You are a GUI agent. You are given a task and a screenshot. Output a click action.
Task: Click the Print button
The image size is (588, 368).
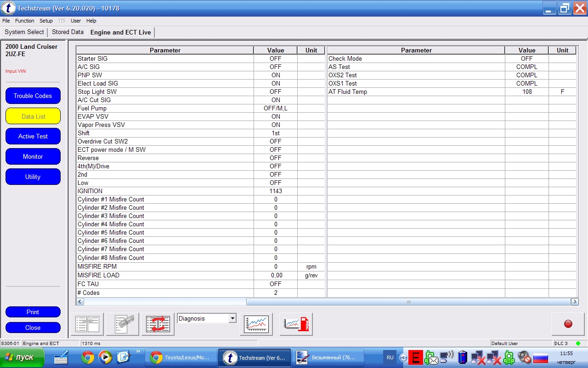click(x=33, y=312)
